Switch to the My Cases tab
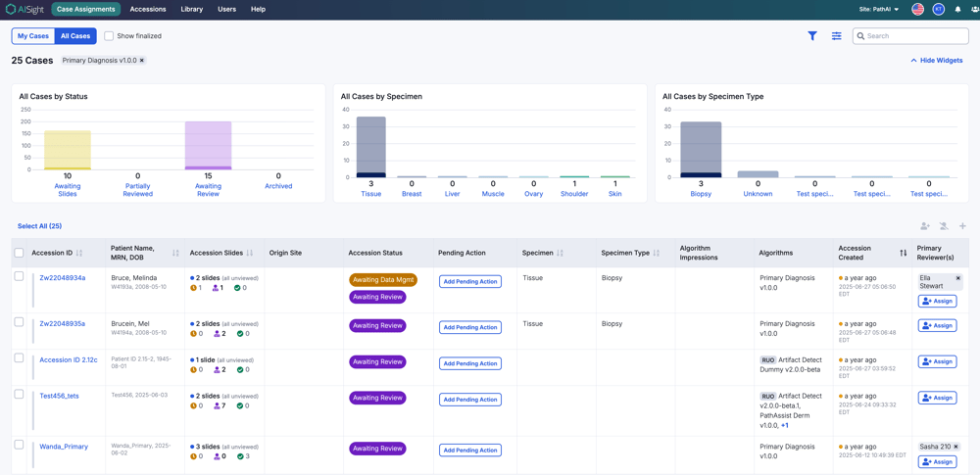Image resolution: width=980 pixels, height=475 pixels. coord(33,36)
